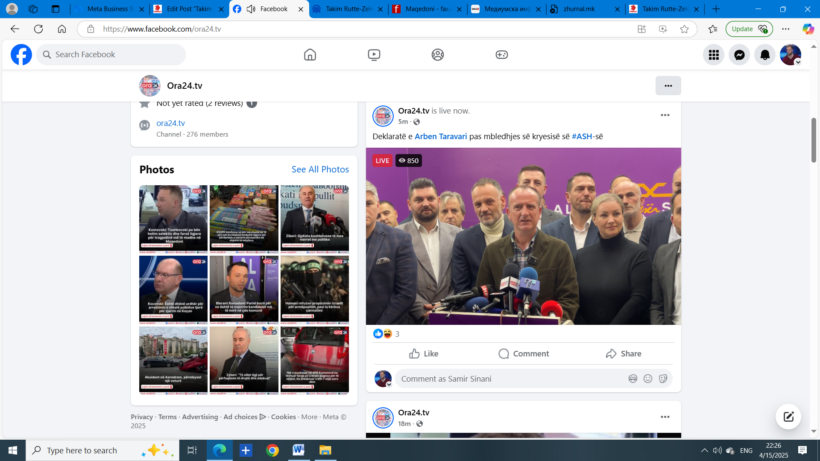Open the Privacy footer link
The image size is (820, 461).
(x=142, y=417)
